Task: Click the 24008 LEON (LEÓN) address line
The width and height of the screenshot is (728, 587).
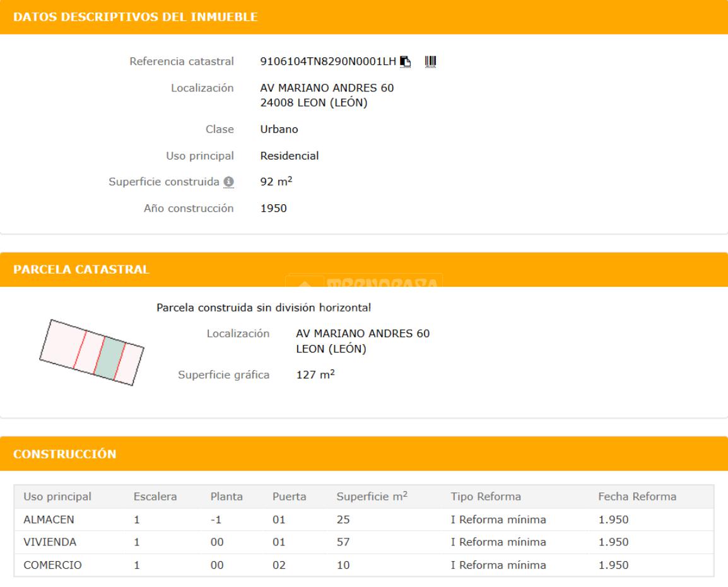Action: coord(314,103)
